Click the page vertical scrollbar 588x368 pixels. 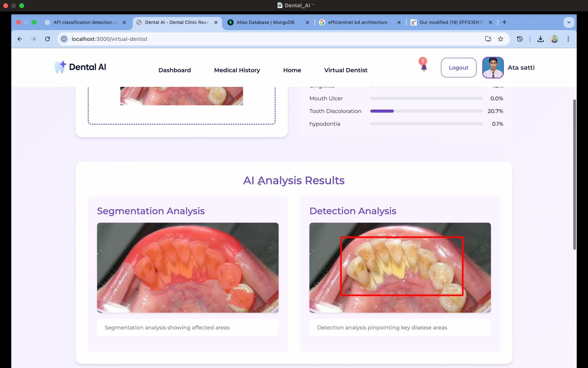click(574, 174)
